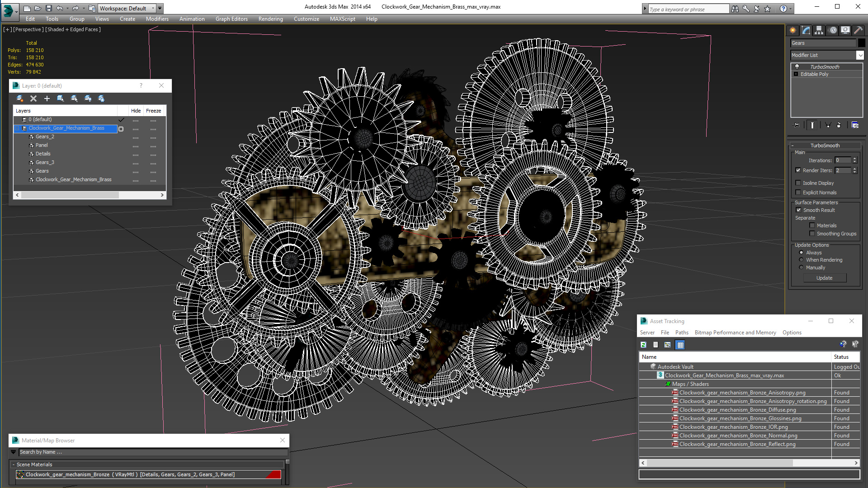
Task: Click Remove Modifier trash icon in stack
Action: (x=839, y=125)
